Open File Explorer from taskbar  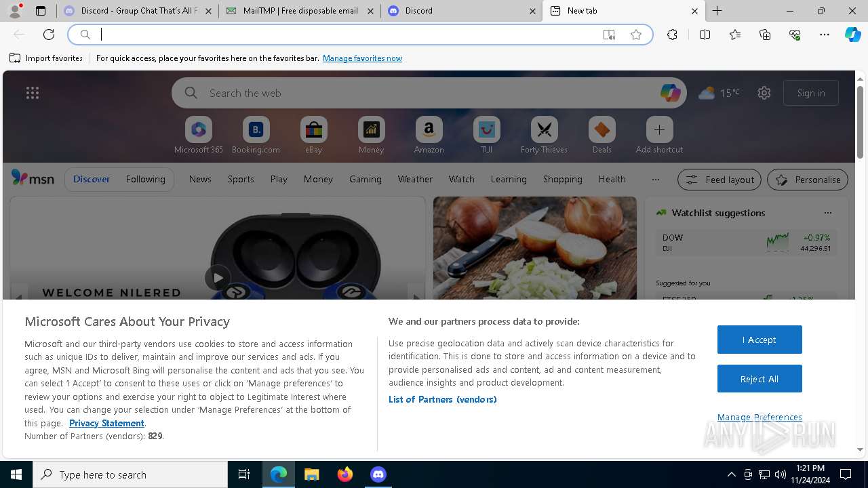pos(311,474)
